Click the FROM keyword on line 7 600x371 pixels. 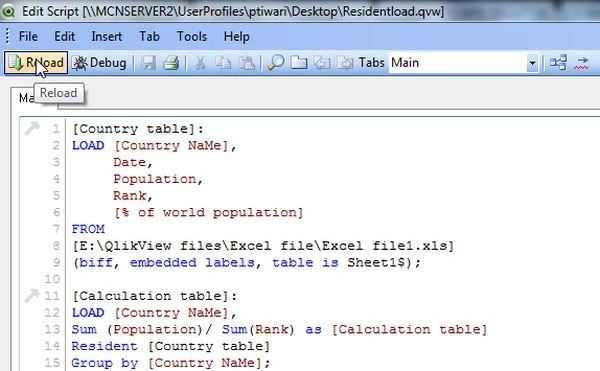[88, 229]
